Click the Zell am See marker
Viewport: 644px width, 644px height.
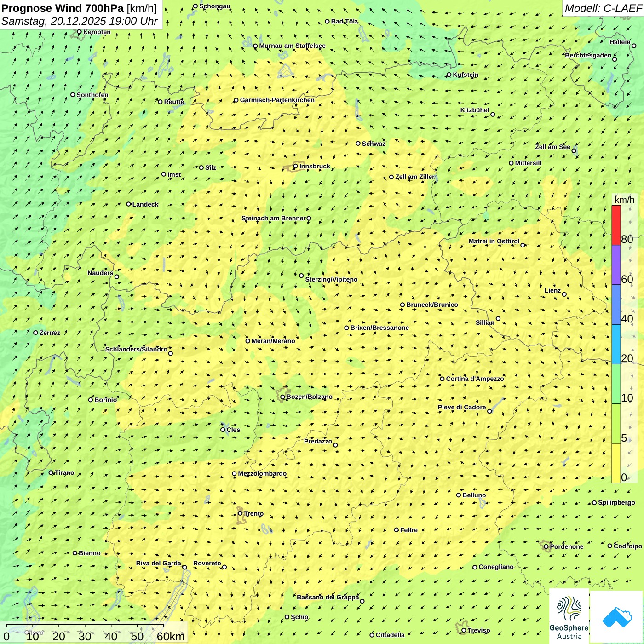(574, 150)
